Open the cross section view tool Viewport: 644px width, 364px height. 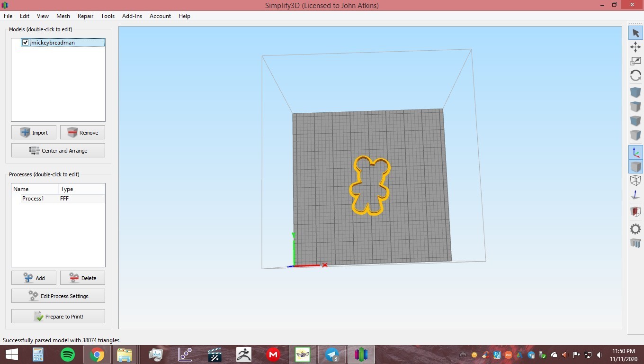click(x=635, y=211)
